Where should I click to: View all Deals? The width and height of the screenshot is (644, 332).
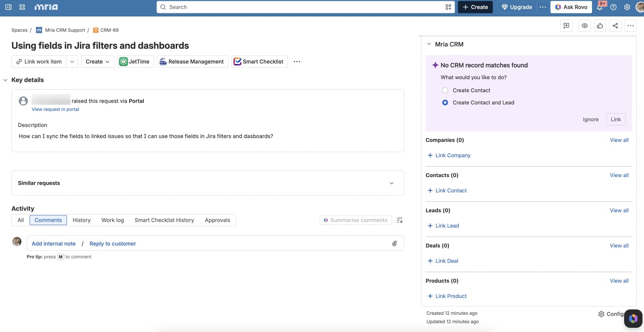(x=619, y=246)
